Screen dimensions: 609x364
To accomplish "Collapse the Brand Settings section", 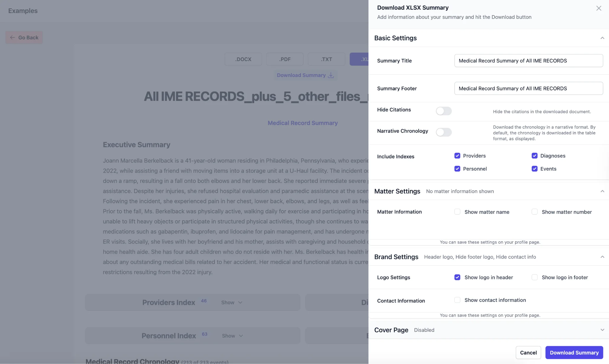I will pos(602,257).
